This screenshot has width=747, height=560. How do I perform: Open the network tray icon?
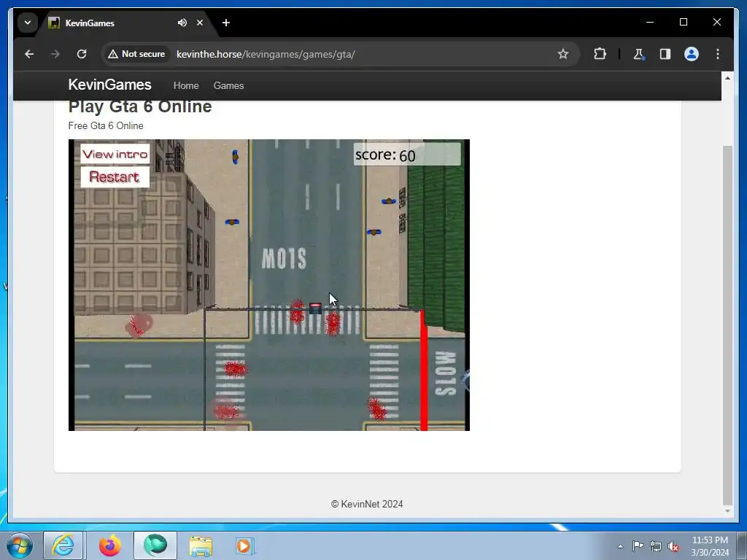(x=656, y=546)
